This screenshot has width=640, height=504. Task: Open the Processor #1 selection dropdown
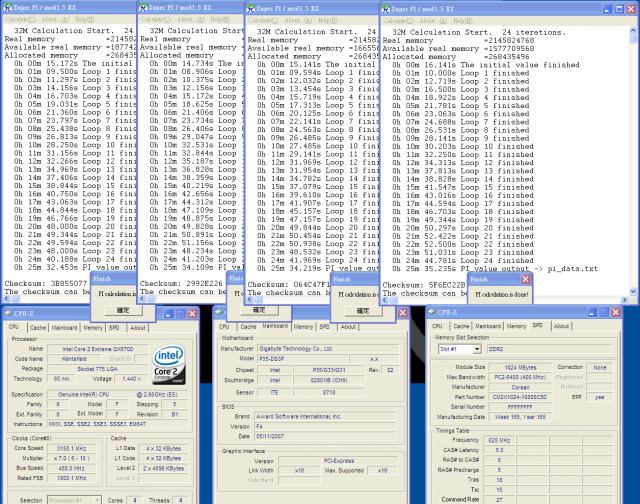[x=97, y=500]
